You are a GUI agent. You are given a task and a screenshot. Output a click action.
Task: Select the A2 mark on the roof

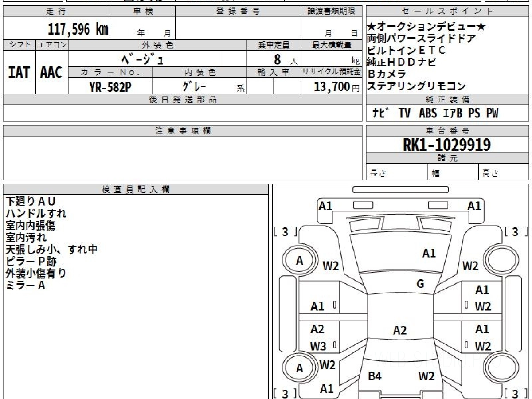pyautogui.click(x=400, y=330)
